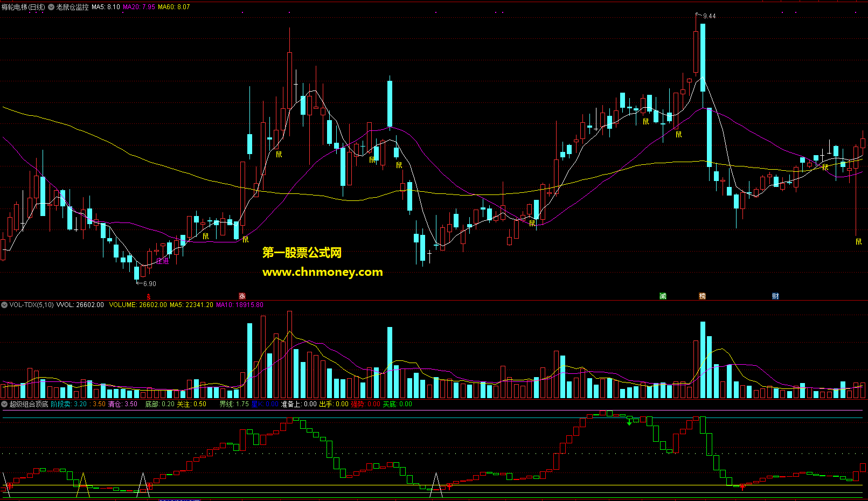Click the 9.44 high price label
The height and width of the screenshot is (501, 868).
[710, 16]
